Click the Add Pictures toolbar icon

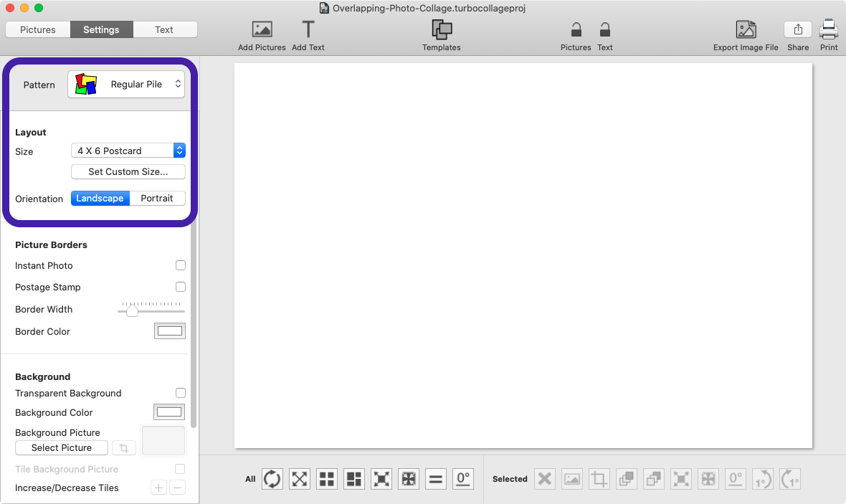click(x=262, y=29)
